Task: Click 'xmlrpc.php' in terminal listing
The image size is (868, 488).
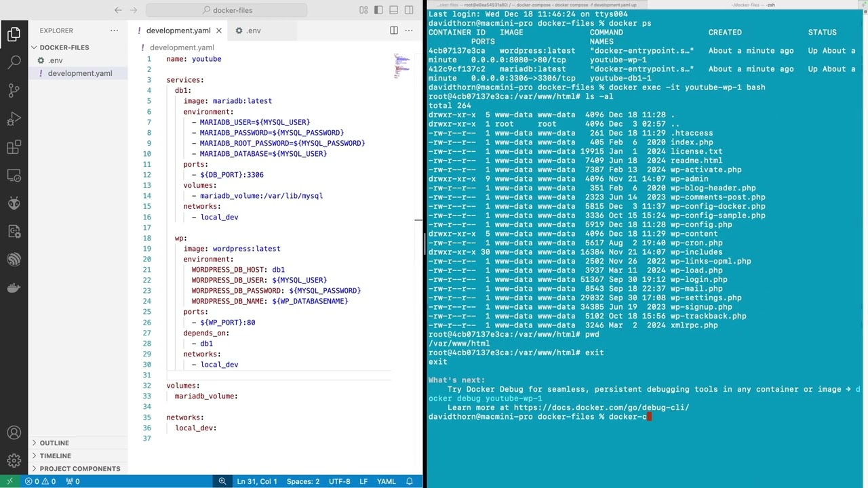Action: click(694, 325)
